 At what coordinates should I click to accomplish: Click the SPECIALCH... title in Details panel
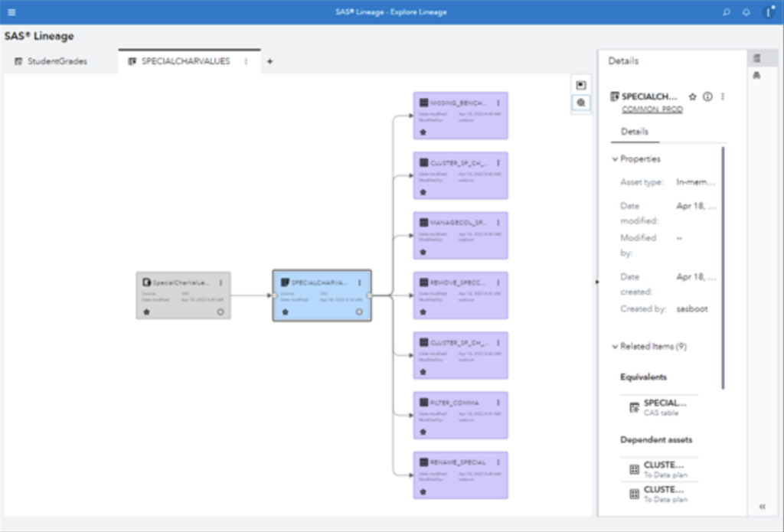point(649,96)
